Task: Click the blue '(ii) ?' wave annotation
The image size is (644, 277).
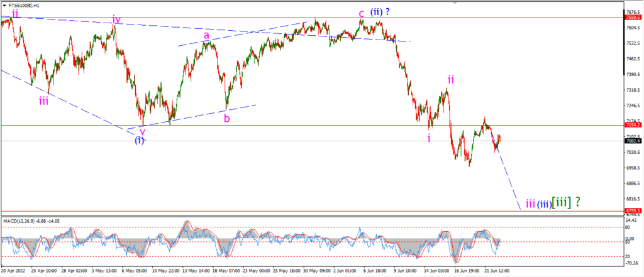Action: pyautogui.click(x=380, y=12)
